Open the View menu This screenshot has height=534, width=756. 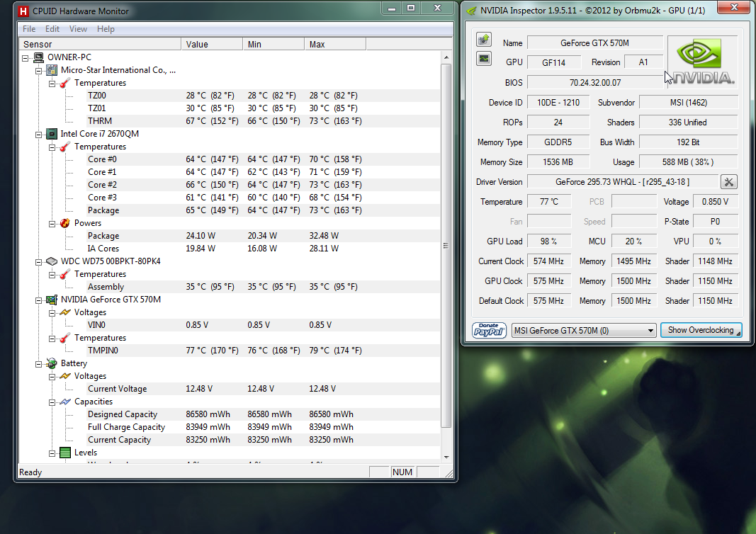click(78, 29)
